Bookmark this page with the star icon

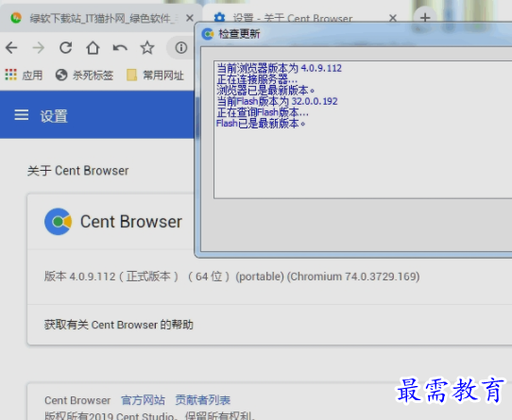[x=147, y=47]
